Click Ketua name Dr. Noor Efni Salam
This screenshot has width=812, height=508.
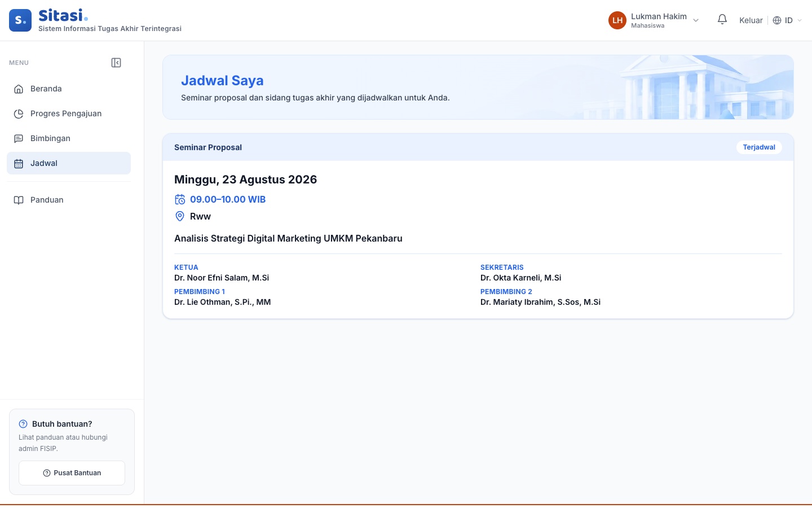coord(222,278)
